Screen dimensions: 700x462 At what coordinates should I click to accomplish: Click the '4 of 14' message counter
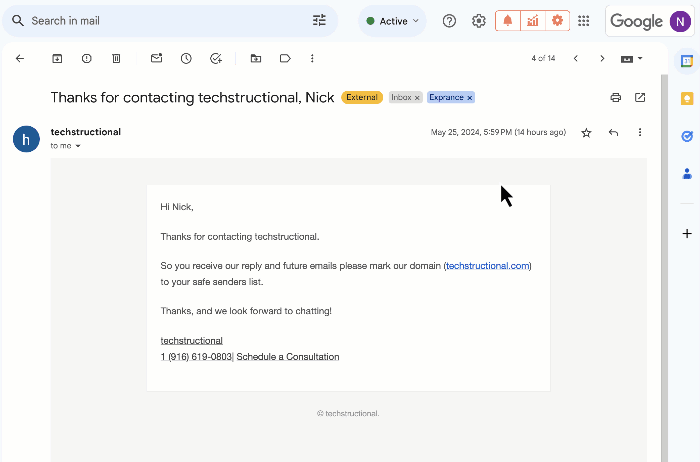(x=543, y=58)
